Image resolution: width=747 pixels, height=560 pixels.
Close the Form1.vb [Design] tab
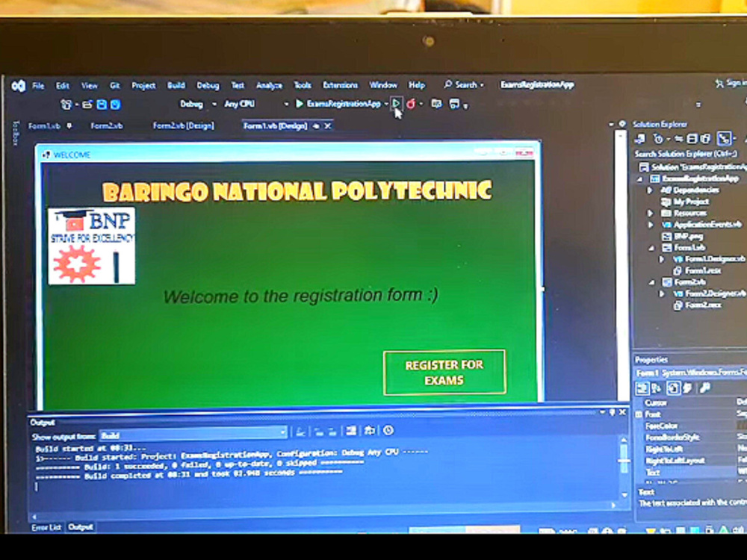[x=328, y=125]
